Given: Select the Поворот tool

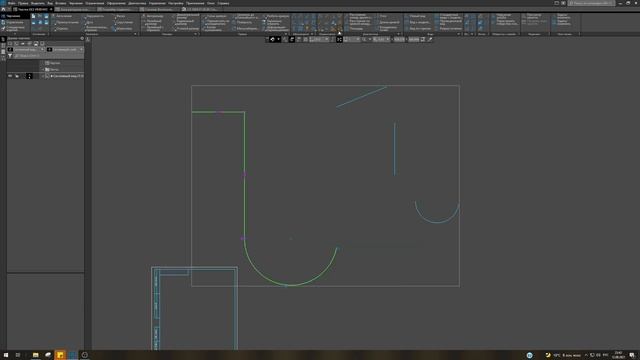Looking at the screenshot, I should point(243,22).
